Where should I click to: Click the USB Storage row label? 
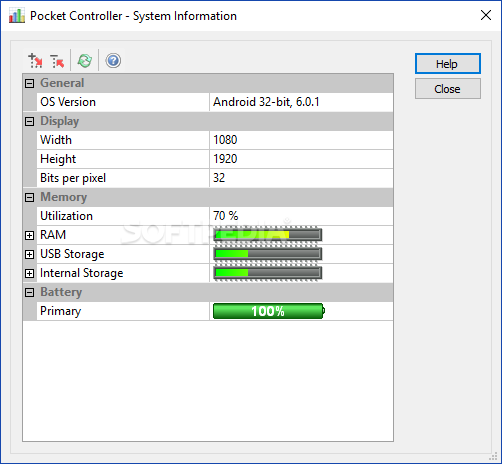[x=72, y=254]
